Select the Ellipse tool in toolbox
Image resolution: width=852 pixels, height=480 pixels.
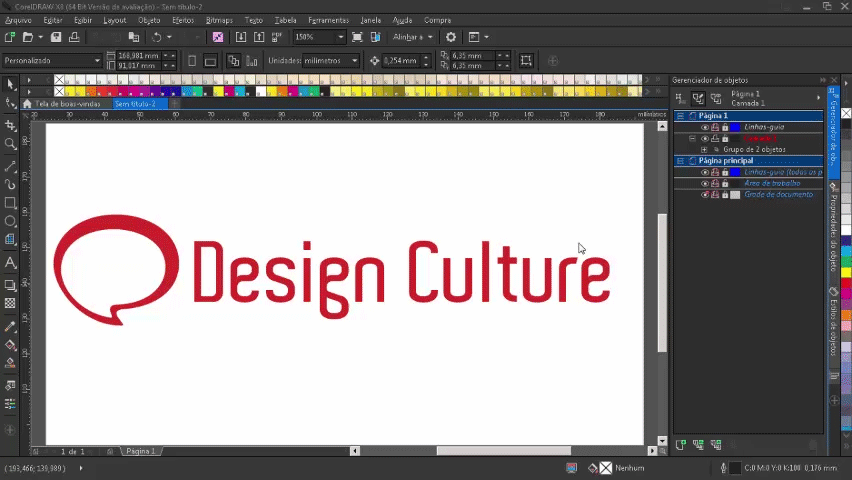[x=10, y=221]
